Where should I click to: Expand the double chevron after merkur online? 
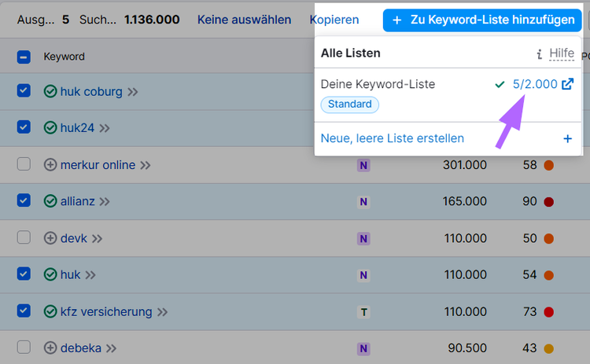146,165
